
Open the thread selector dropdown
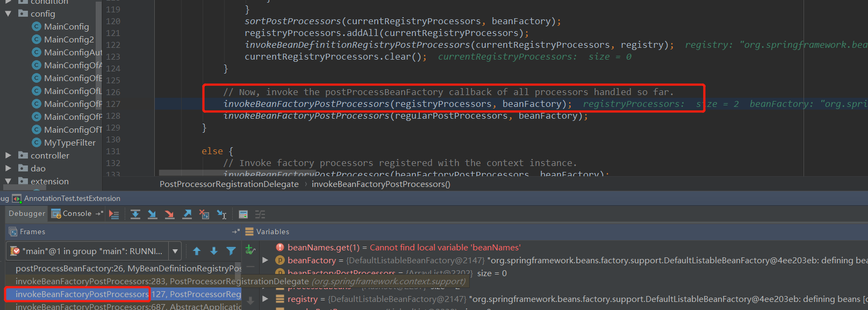[175, 251]
